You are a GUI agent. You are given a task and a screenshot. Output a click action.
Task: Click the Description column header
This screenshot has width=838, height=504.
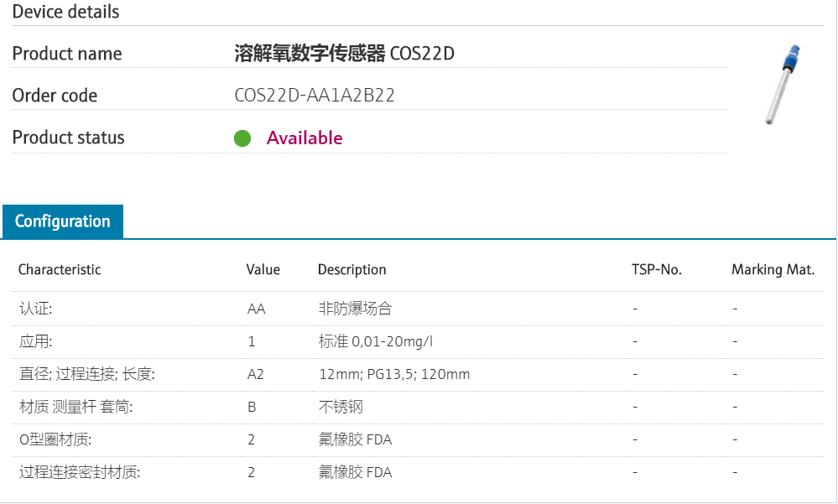[x=352, y=270]
